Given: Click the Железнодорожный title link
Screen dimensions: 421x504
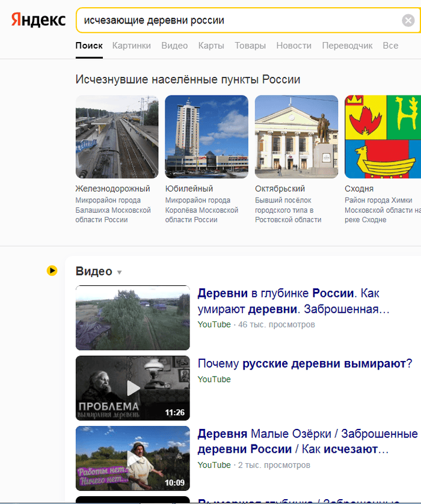Looking at the screenshot, I should pos(112,189).
